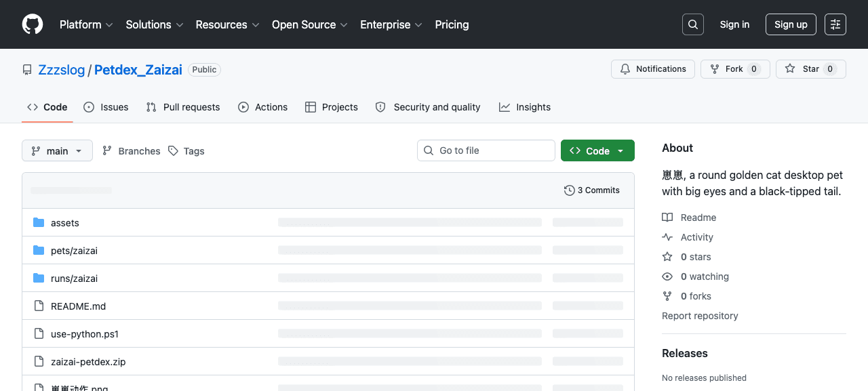Click the eye icon beside 0 watching
The height and width of the screenshot is (391, 868).
point(667,276)
